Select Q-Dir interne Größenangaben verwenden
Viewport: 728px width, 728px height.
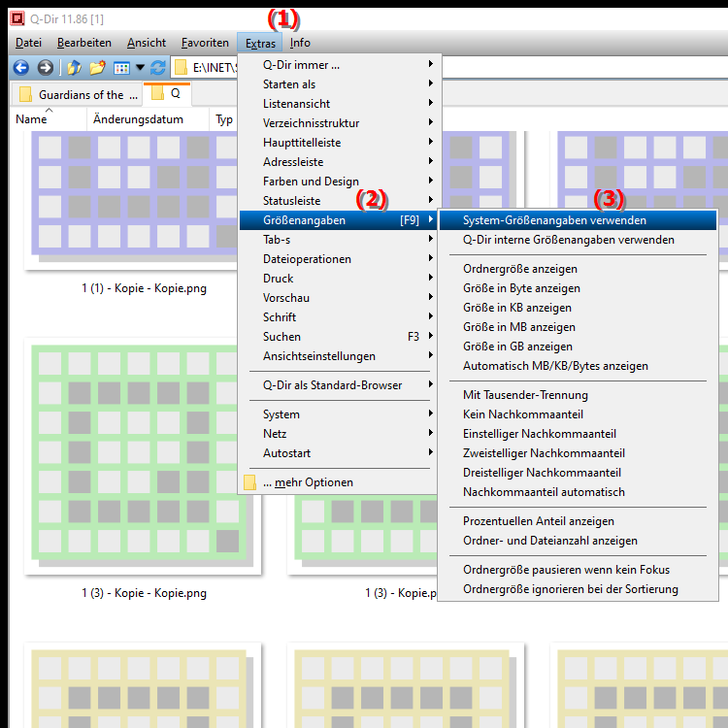point(578,240)
